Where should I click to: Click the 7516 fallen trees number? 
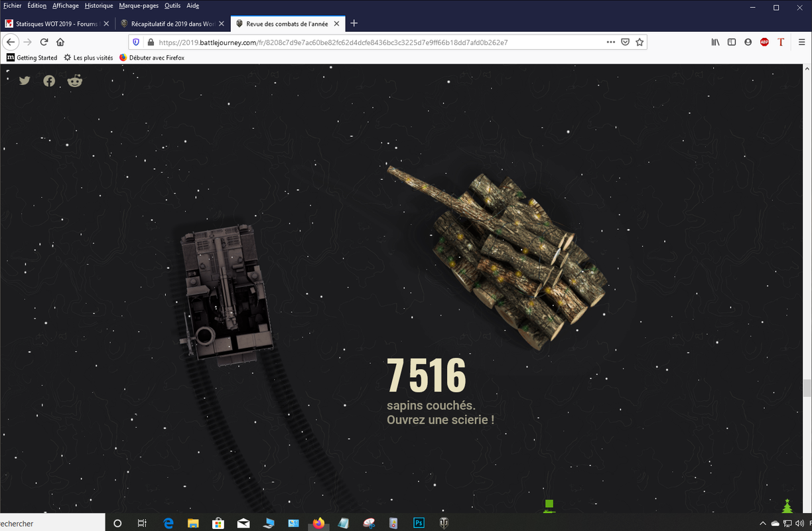pos(427,375)
